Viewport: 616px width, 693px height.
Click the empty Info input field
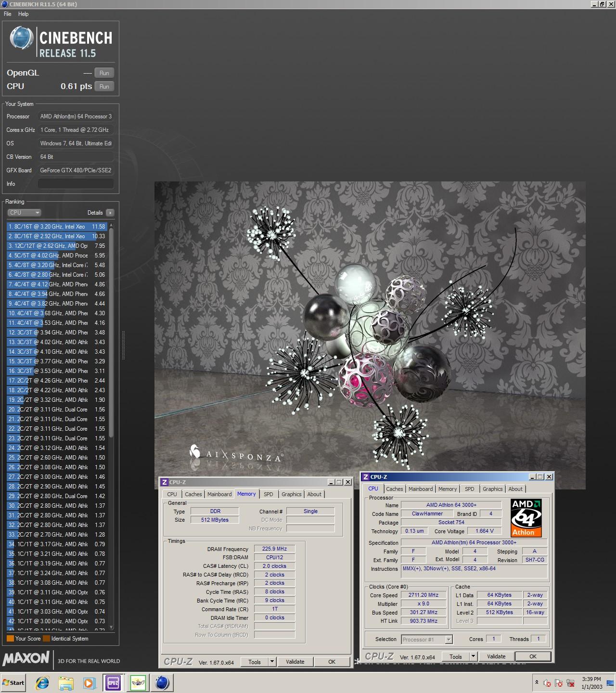76,184
